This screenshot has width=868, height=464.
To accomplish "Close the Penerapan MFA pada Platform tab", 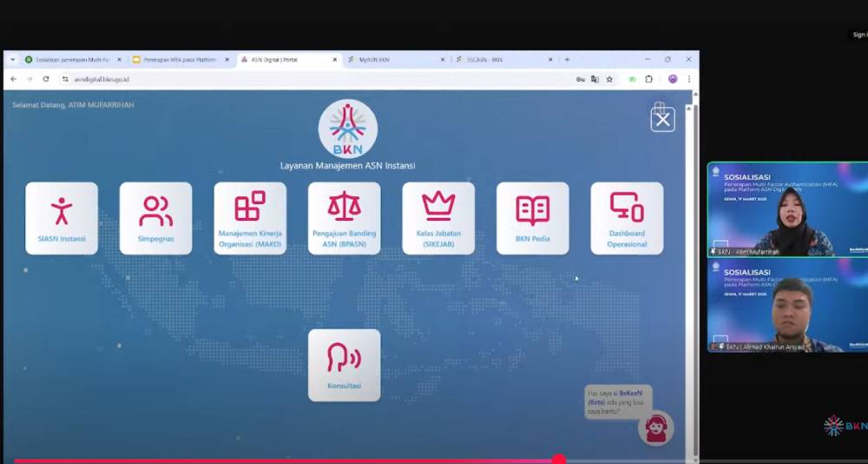I will point(227,59).
